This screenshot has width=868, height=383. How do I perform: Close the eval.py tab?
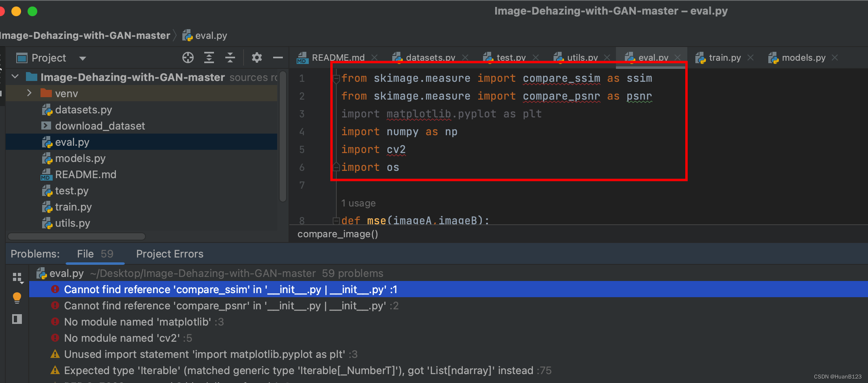(678, 58)
